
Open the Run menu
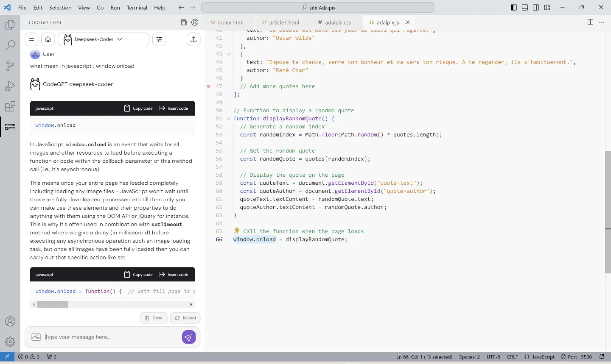[115, 8]
